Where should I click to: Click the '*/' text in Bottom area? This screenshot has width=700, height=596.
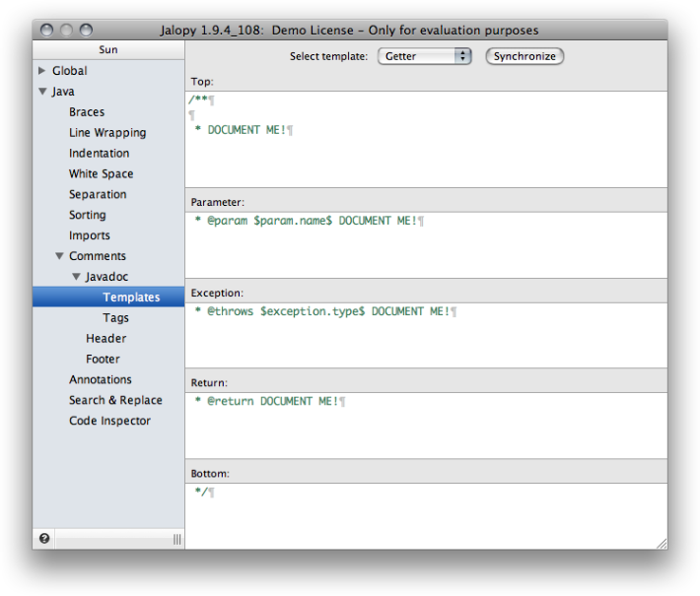pos(201,492)
